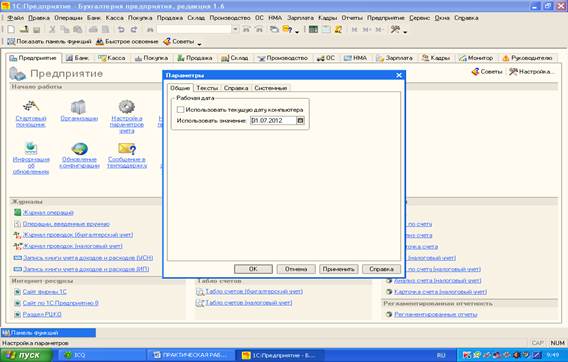Click the Copy toolbar icon
The image size is (568, 362).
click(65, 30)
